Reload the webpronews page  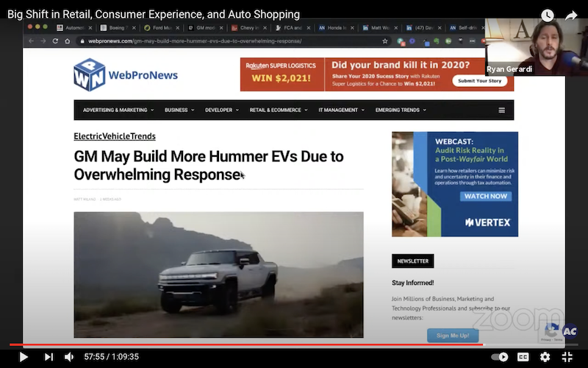(55, 41)
